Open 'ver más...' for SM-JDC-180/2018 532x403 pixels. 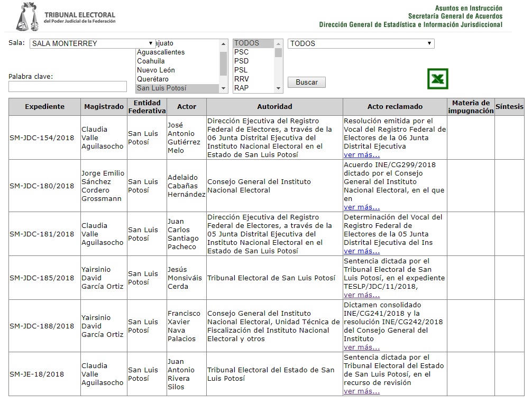362,207
